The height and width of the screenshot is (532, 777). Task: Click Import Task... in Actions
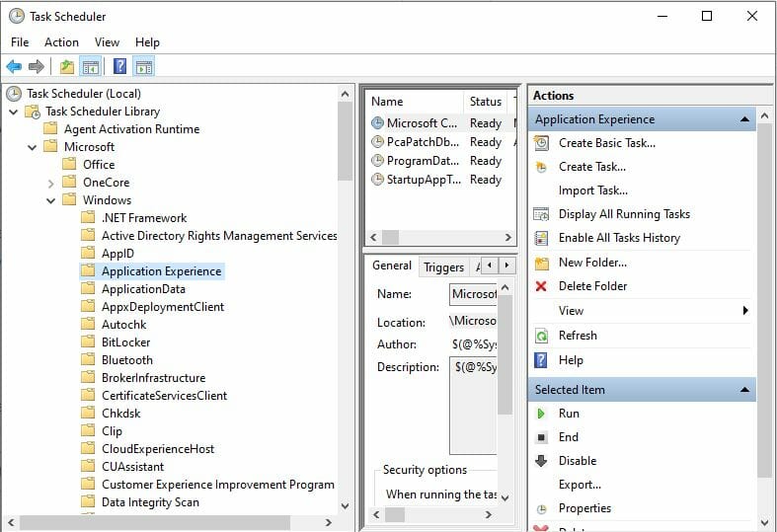click(x=593, y=190)
